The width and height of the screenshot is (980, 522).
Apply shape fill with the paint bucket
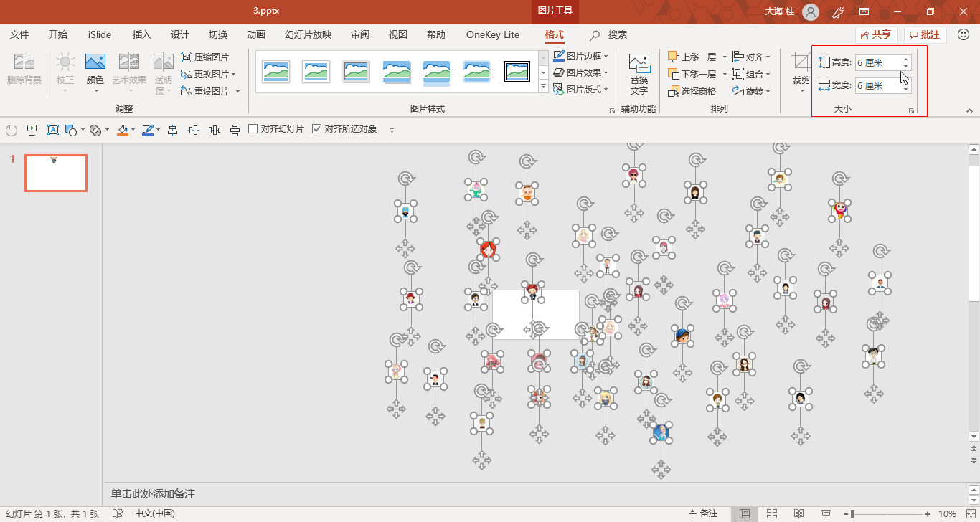click(x=123, y=130)
